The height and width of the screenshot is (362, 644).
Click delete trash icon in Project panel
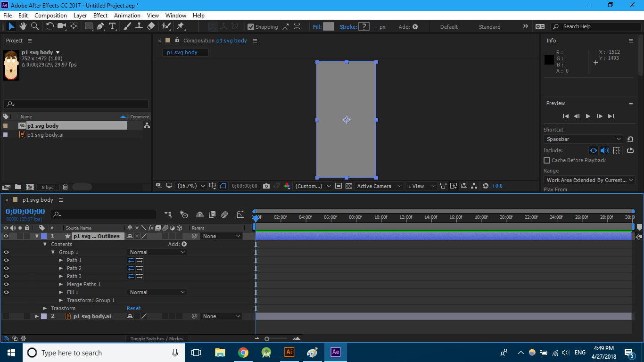click(65, 187)
